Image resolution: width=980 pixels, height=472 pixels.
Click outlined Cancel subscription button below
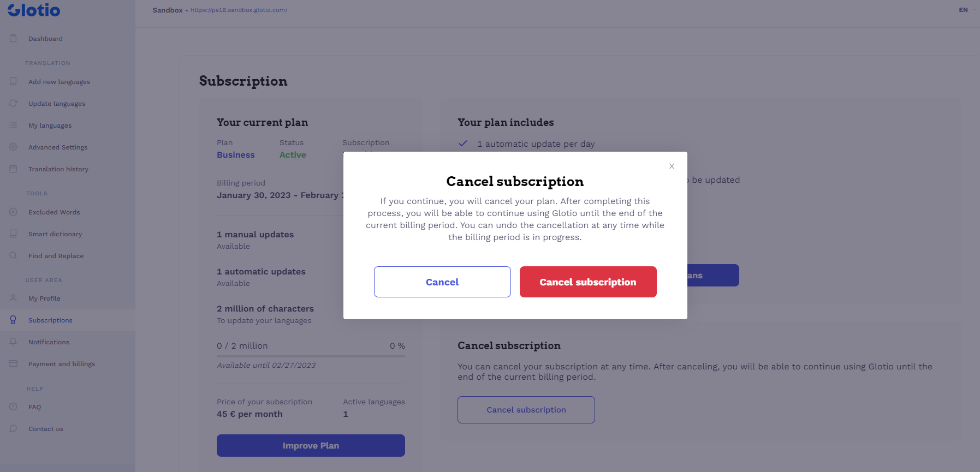pyautogui.click(x=526, y=410)
